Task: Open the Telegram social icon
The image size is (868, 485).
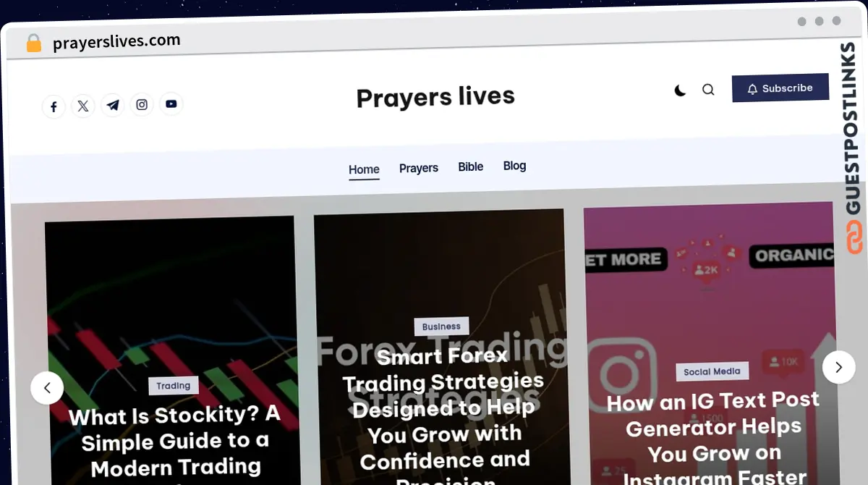Action: point(113,106)
